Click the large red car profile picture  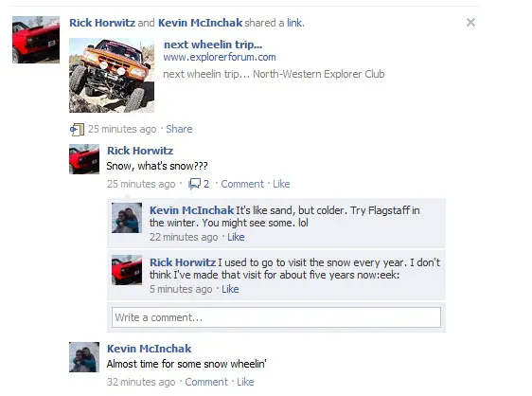tap(36, 40)
